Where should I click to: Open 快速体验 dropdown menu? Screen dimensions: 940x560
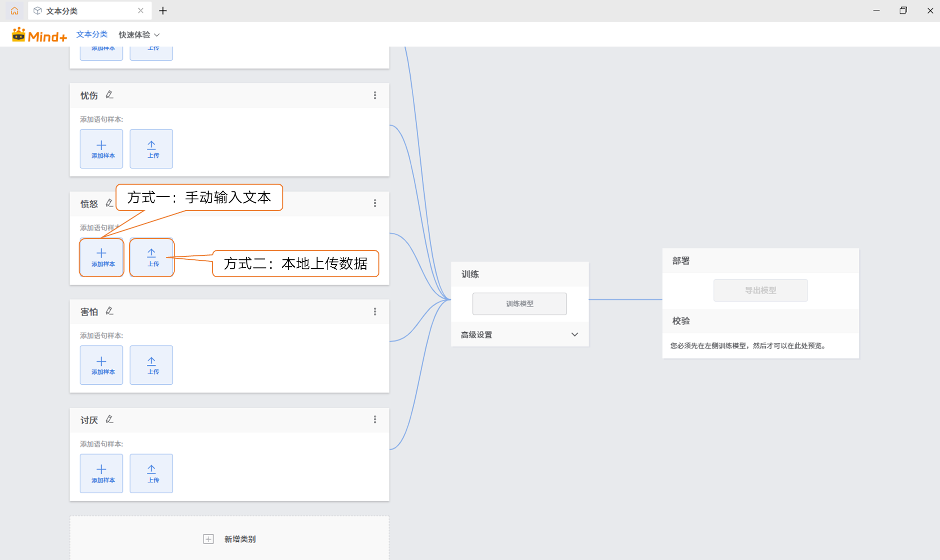pos(139,35)
